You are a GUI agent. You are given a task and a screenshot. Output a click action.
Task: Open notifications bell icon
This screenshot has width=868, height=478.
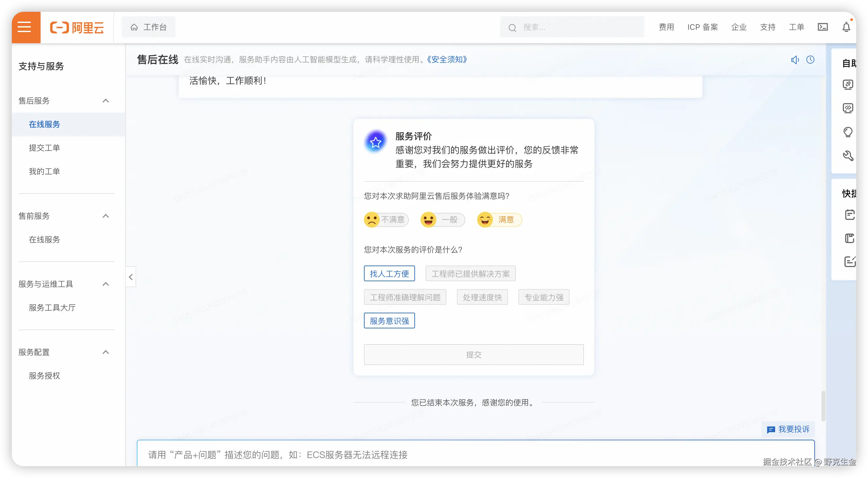tap(846, 27)
